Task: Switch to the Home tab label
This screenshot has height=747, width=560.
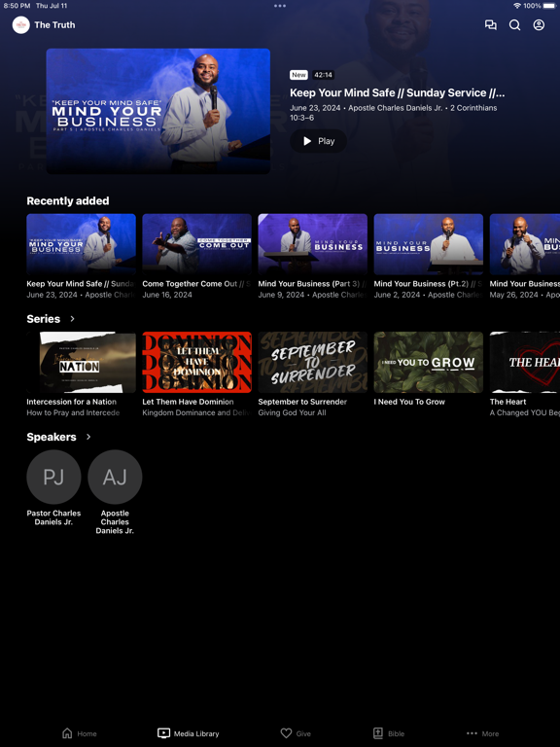Action: point(87,733)
